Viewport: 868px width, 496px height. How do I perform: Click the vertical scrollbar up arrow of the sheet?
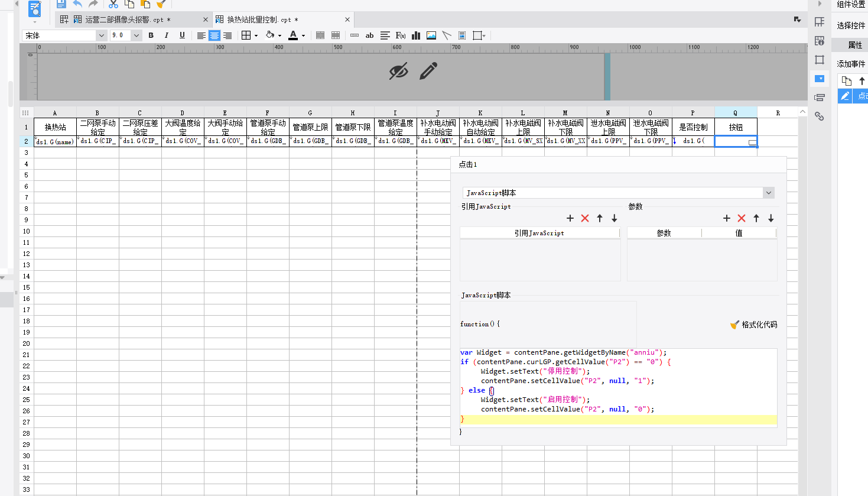click(802, 112)
